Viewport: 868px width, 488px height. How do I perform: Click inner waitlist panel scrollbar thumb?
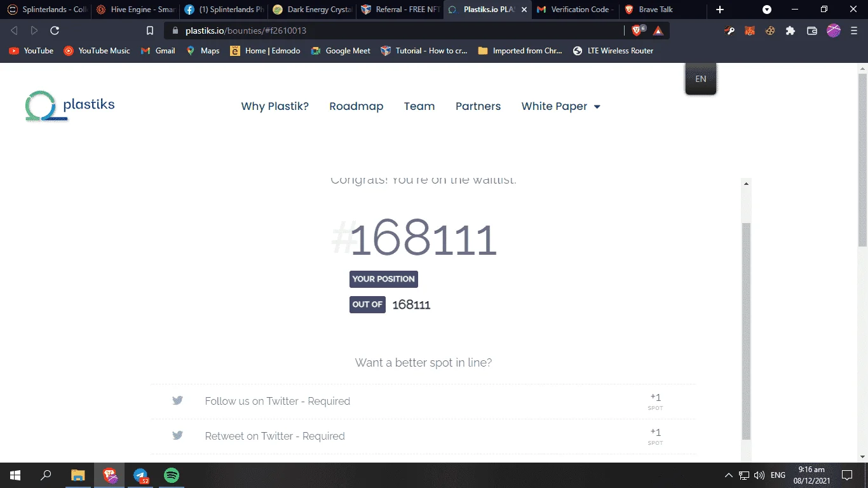(747, 330)
